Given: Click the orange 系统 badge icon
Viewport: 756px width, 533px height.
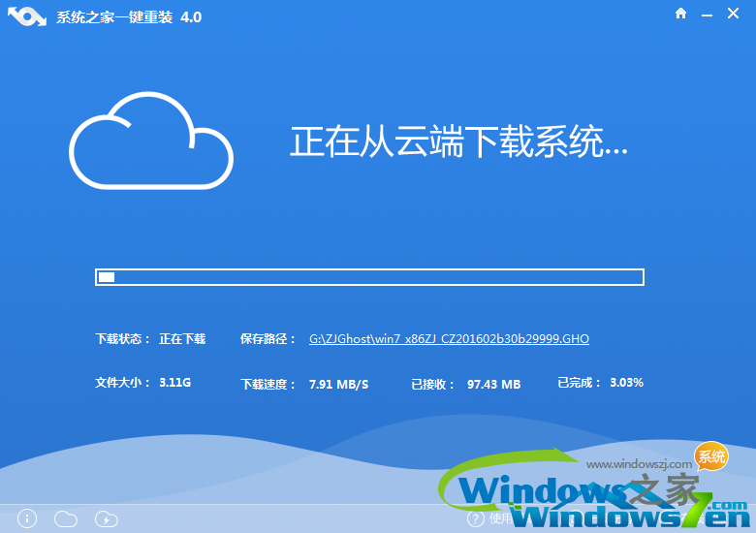Looking at the screenshot, I should click(x=711, y=456).
